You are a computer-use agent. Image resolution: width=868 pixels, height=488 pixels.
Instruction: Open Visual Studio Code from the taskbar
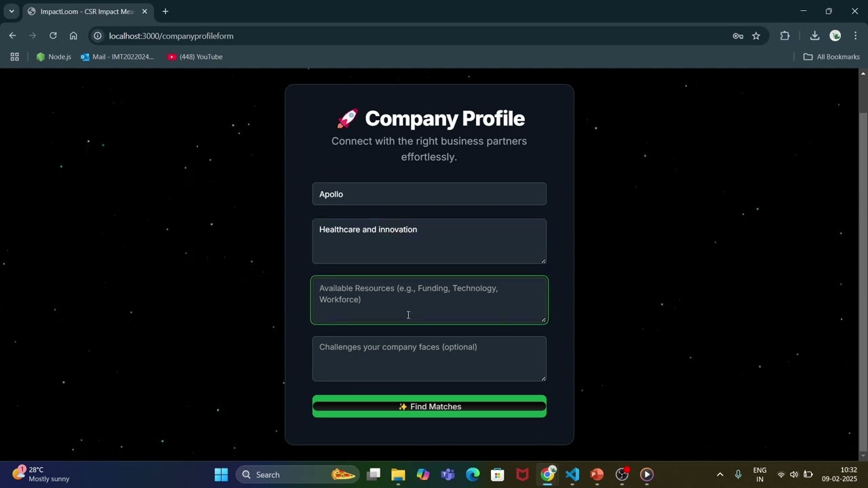572,474
